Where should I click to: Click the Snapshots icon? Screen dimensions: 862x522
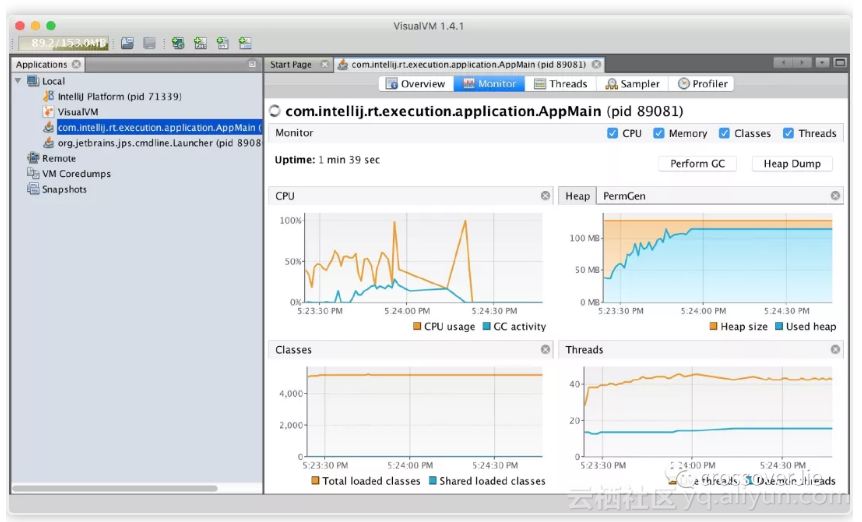click(33, 189)
